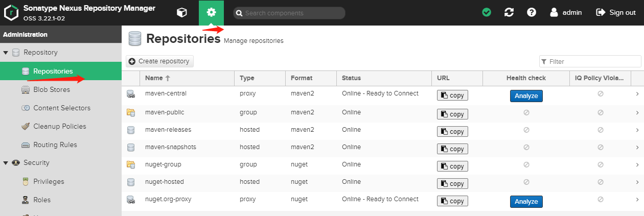This screenshot has height=216, width=644.
Task: Collapse the Security tree section
Action: (x=6, y=163)
